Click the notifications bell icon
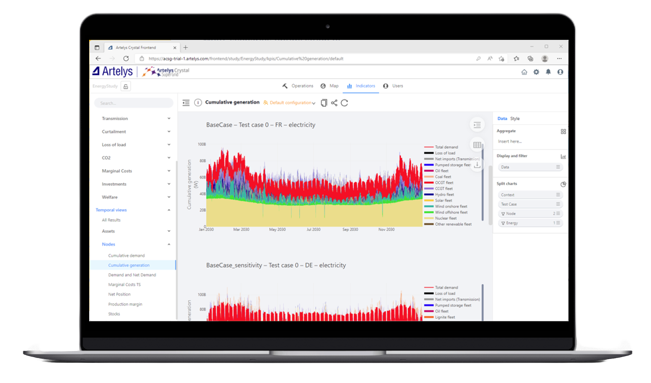Viewport: 651px width, 383px height. coord(548,72)
